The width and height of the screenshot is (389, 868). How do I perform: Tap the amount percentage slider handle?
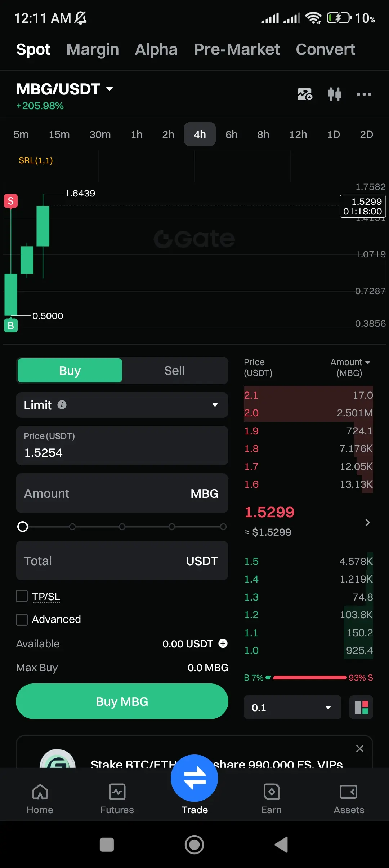click(x=23, y=527)
